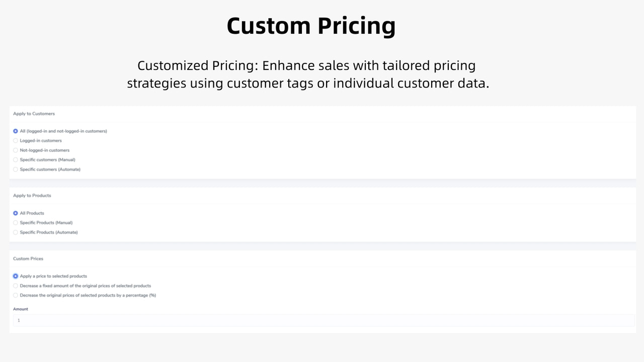Image resolution: width=644 pixels, height=362 pixels.
Task: Click the radio circle next to Logged-in customers
Action: point(15,140)
